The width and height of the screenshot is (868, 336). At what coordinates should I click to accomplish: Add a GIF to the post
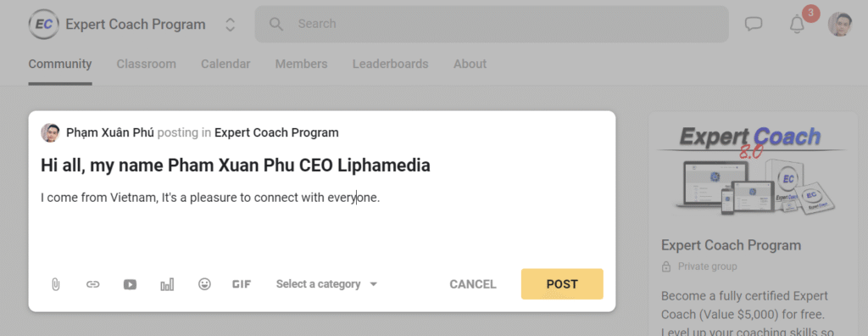click(242, 284)
